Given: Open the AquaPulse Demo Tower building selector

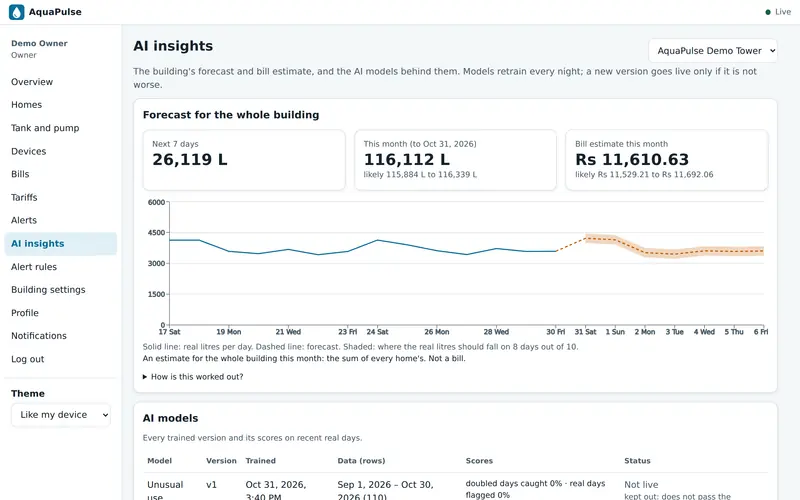Looking at the screenshot, I should (x=713, y=51).
